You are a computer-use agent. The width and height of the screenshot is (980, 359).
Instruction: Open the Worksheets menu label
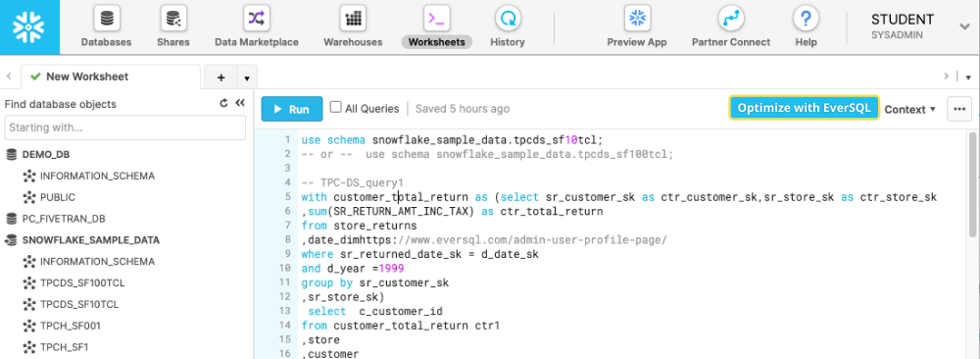point(436,42)
